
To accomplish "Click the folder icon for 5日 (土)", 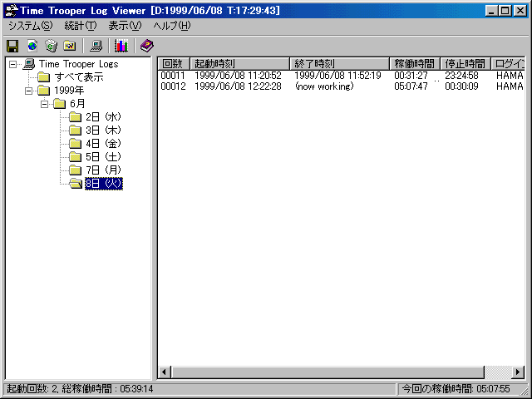I will [75, 157].
